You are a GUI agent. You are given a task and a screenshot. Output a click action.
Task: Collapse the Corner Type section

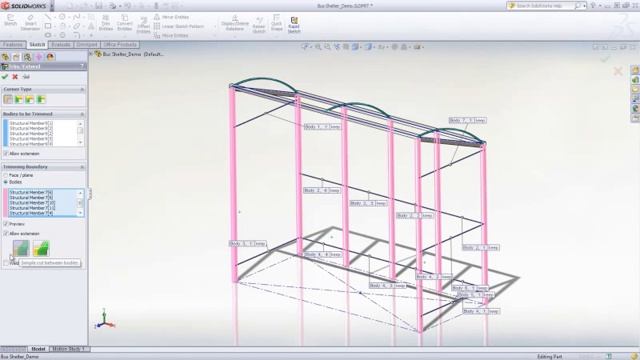click(82, 89)
